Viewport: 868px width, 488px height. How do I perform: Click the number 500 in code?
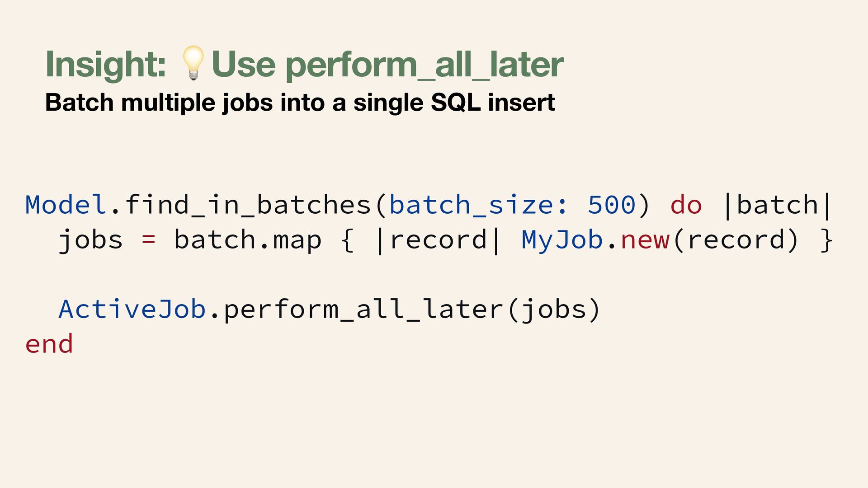pos(612,205)
